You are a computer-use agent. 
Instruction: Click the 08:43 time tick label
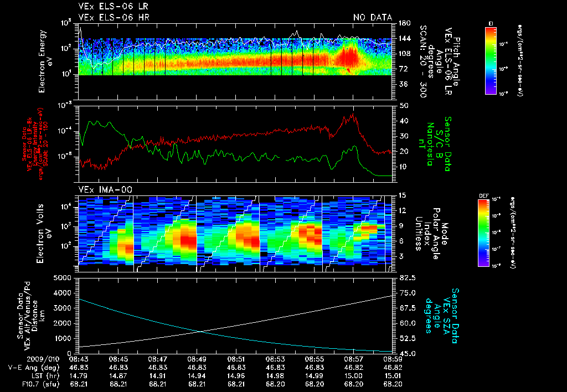point(79,359)
